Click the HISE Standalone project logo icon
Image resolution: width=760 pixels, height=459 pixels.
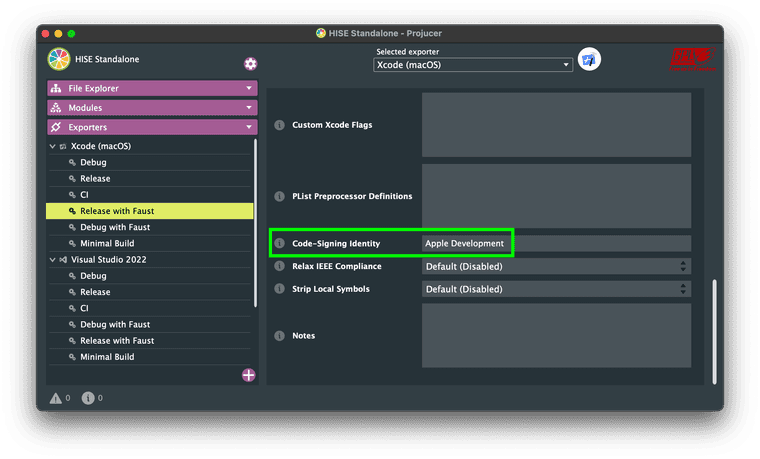pyautogui.click(x=59, y=59)
